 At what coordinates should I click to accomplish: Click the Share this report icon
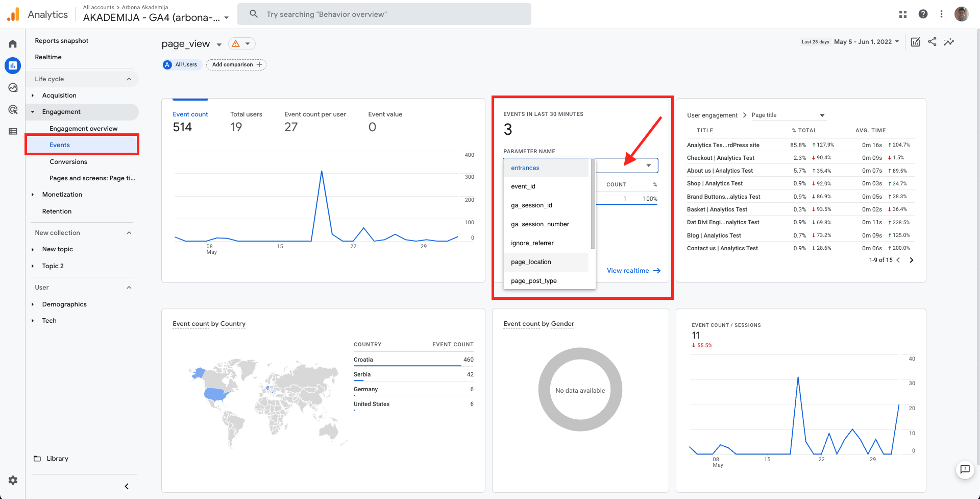click(932, 42)
